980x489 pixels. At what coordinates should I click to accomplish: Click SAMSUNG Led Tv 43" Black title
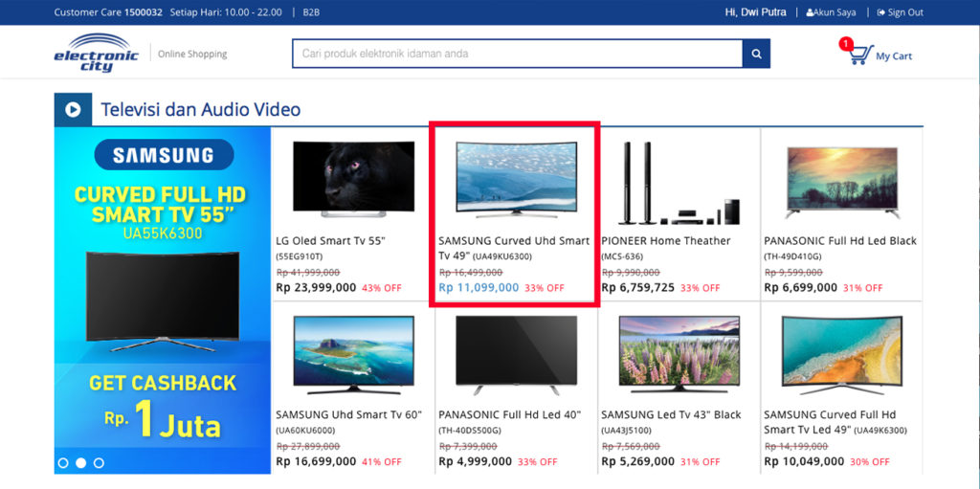click(x=671, y=414)
